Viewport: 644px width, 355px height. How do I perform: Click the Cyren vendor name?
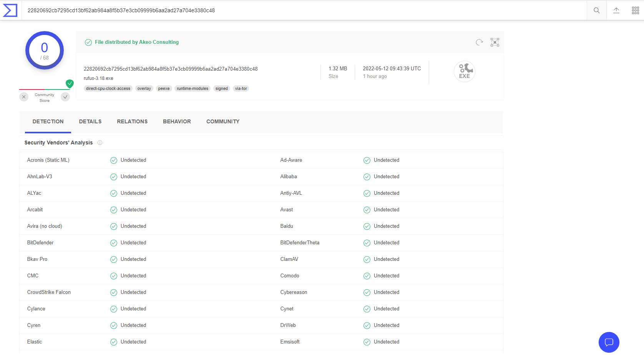34,325
